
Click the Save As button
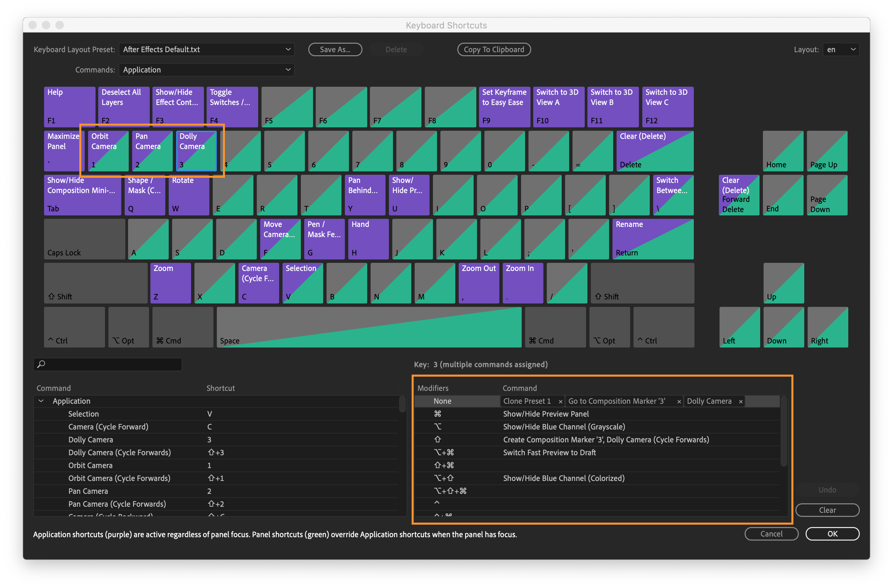[335, 49]
